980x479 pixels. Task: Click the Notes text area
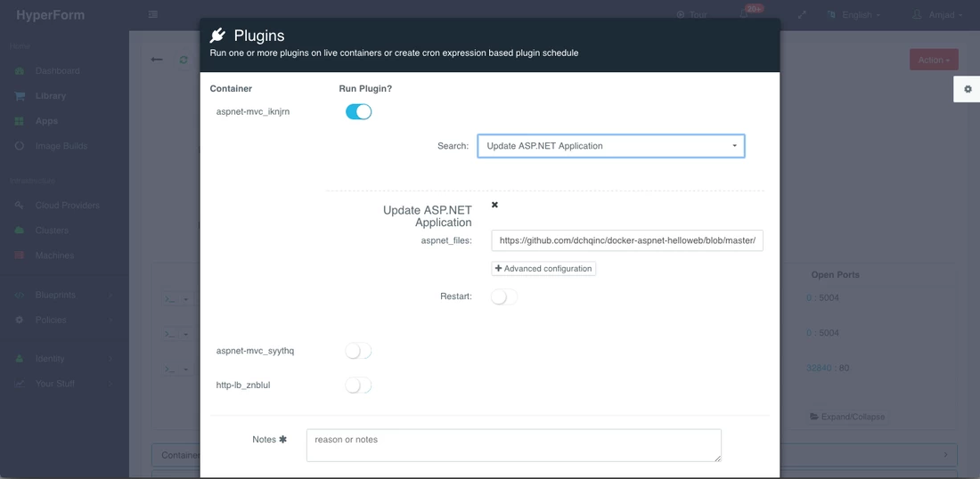514,445
